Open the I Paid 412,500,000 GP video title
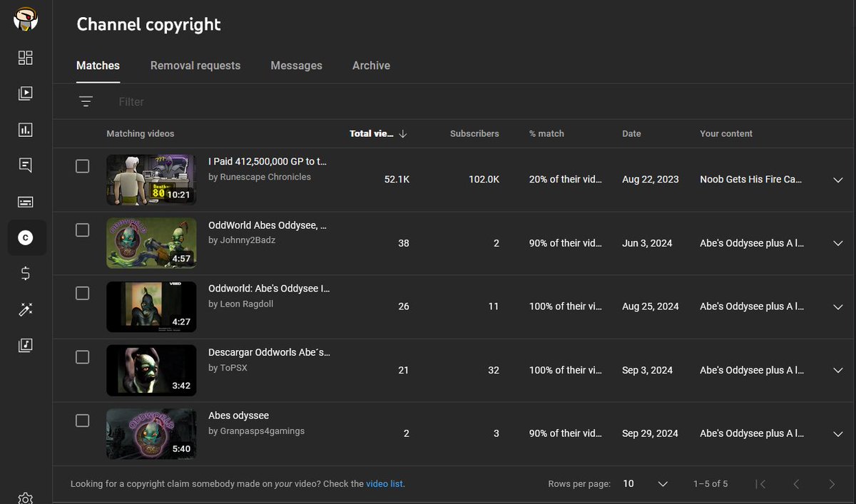The image size is (856, 504). [x=267, y=162]
